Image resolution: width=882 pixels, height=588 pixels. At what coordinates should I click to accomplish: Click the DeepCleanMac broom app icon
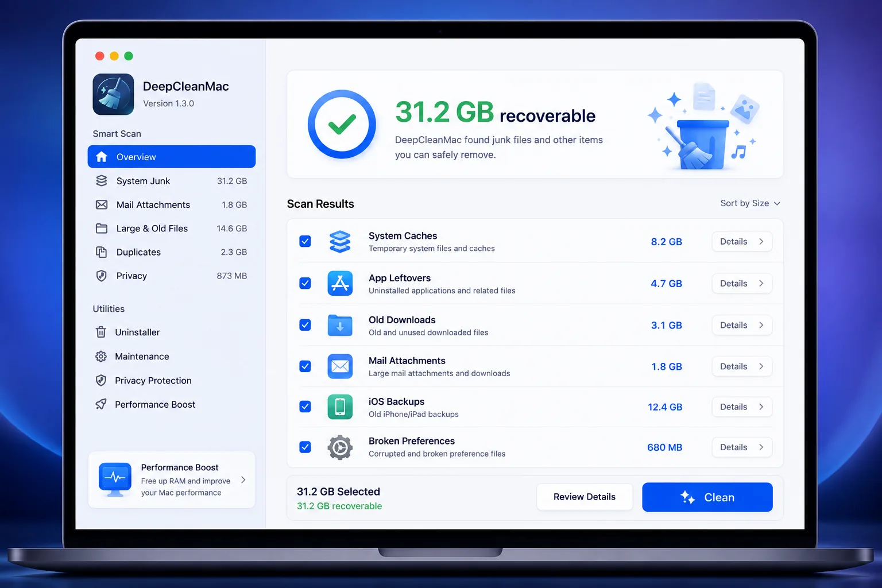point(113,94)
